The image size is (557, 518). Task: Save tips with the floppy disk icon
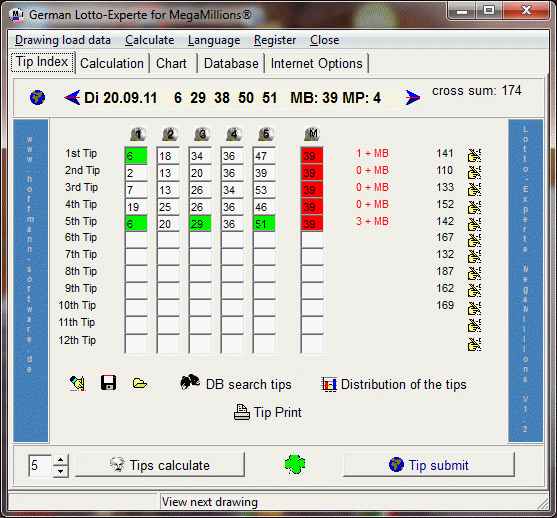coord(108,383)
